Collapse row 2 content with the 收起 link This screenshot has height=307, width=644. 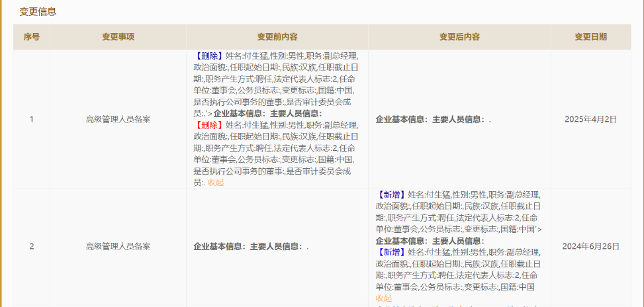[x=384, y=298]
